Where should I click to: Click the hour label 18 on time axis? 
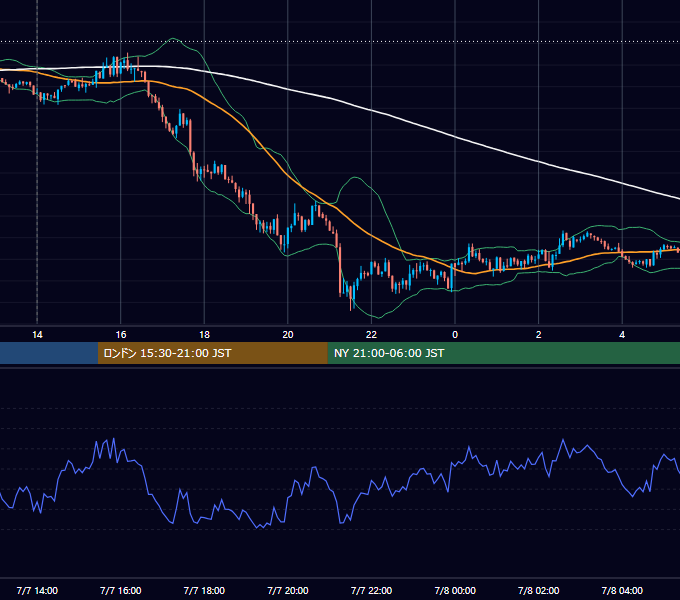(x=204, y=335)
